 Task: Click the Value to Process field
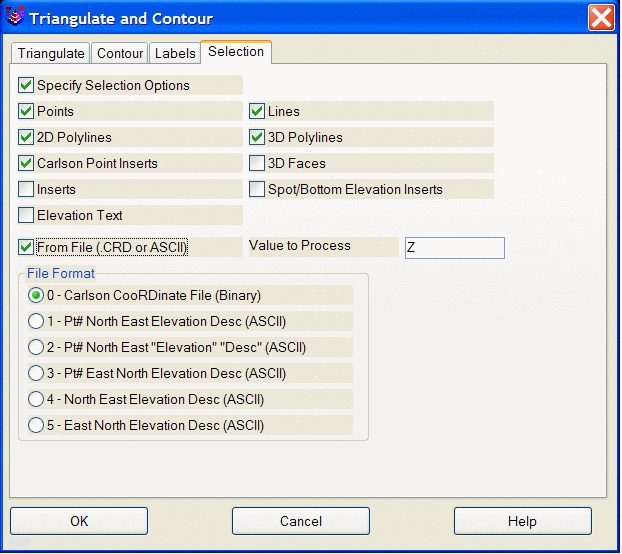[454, 248]
